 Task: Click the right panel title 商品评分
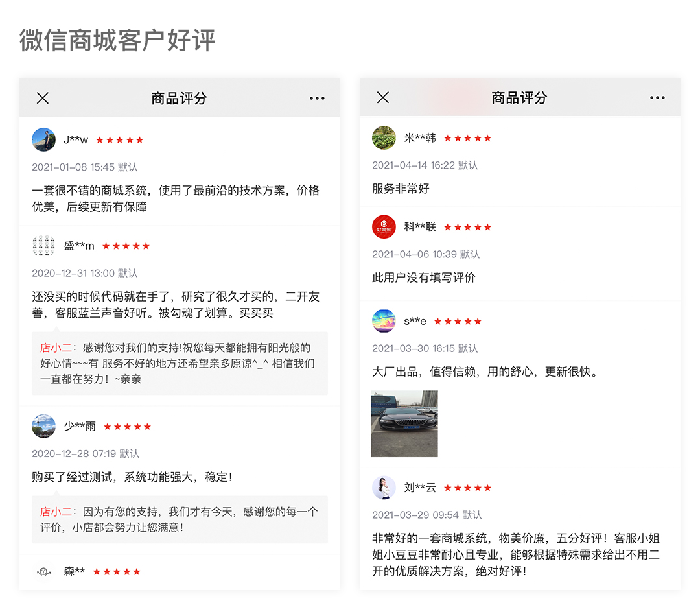click(x=519, y=97)
